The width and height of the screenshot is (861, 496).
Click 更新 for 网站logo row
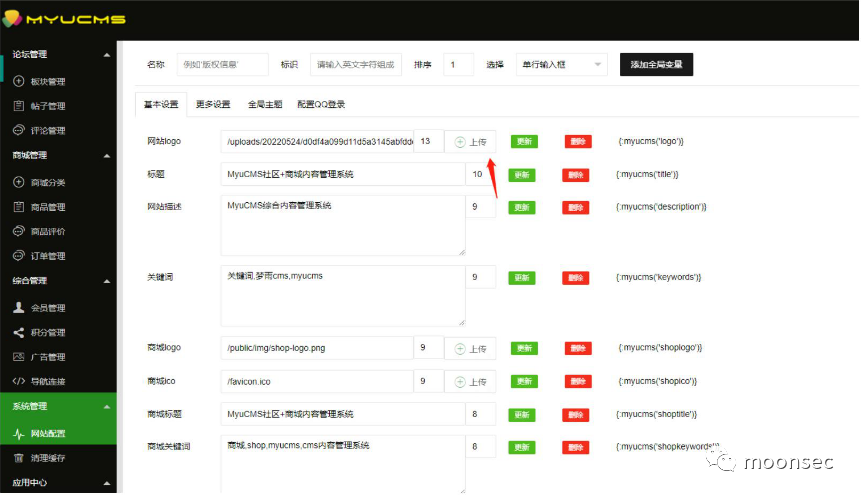click(x=524, y=142)
